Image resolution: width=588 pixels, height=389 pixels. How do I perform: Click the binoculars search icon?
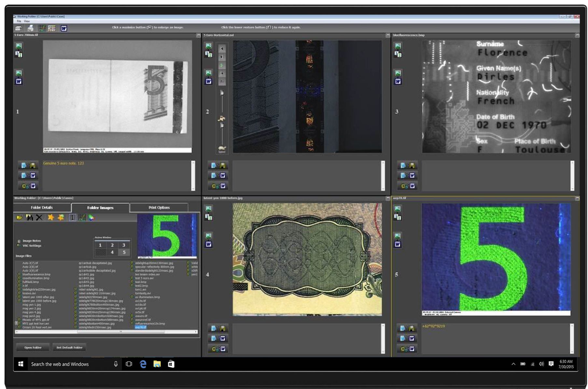pyautogui.click(x=29, y=217)
